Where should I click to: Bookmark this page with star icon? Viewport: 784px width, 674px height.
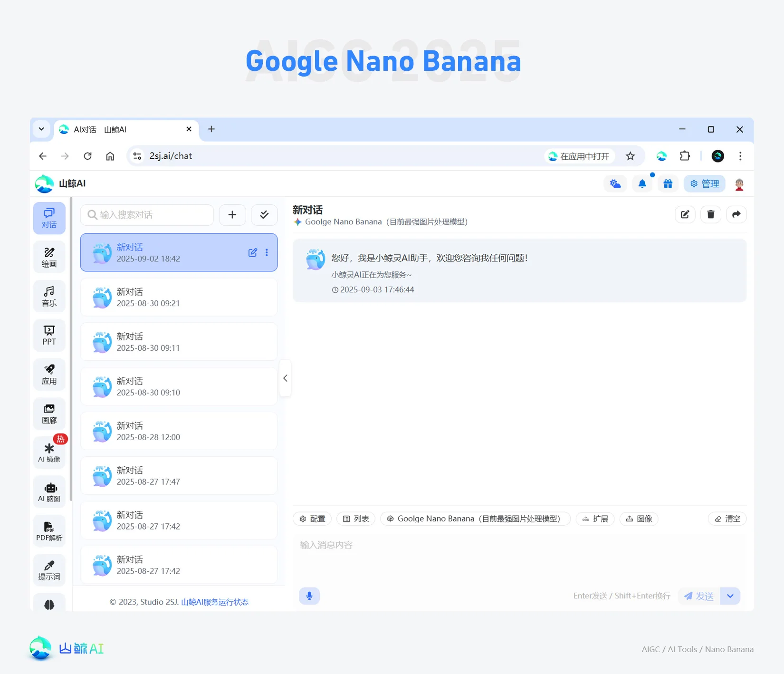631,156
